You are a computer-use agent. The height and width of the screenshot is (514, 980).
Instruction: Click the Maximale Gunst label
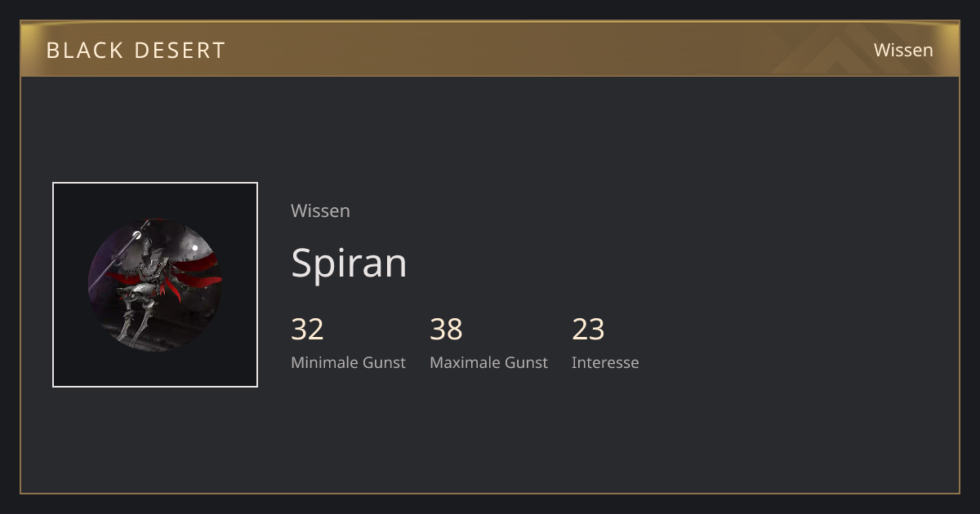pyautogui.click(x=488, y=362)
